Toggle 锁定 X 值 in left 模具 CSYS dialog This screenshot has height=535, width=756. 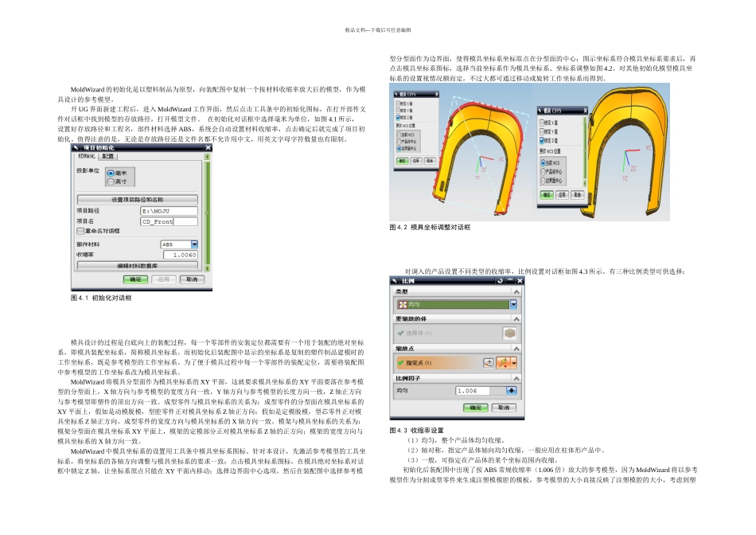398,103
